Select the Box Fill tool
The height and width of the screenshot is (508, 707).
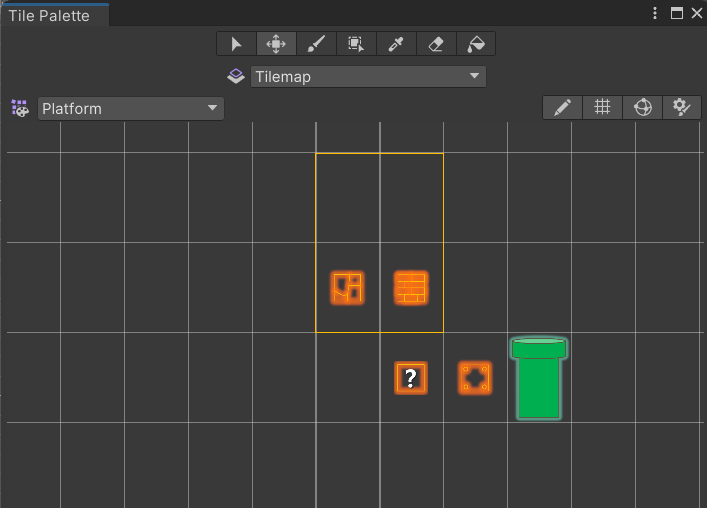click(x=356, y=44)
